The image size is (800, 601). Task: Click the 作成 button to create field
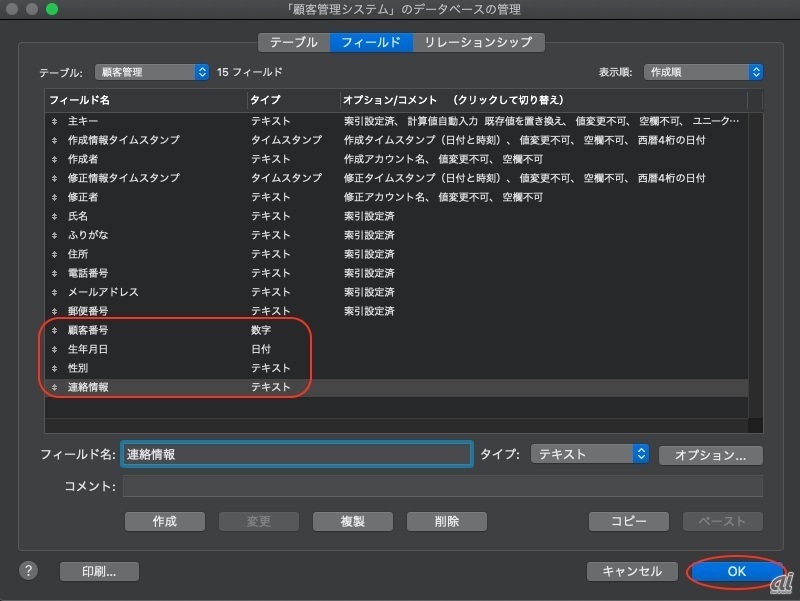coord(165,521)
